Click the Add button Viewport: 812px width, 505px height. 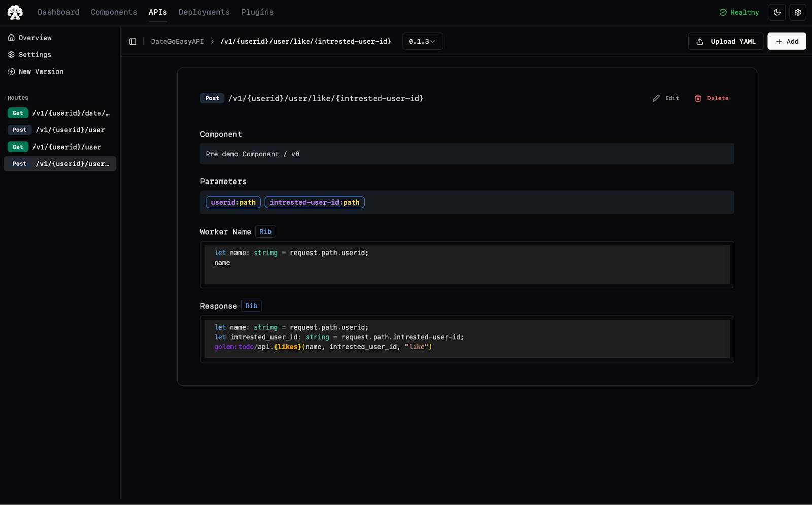click(x=787, y=42)
